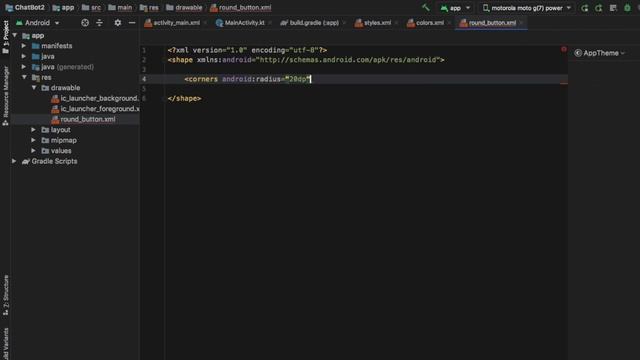Click the corners tag on line 4
The image size is (640, 360).
[x=201, y=79]
